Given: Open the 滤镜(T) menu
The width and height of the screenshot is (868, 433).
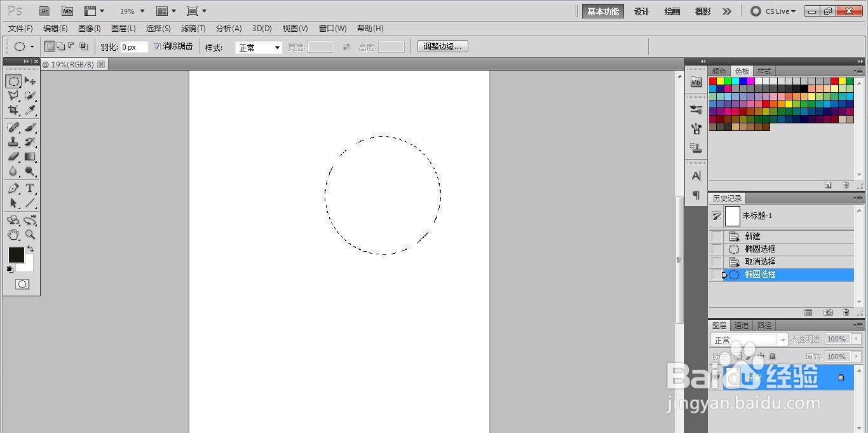Looking at the screenshot, I should 193,29.
